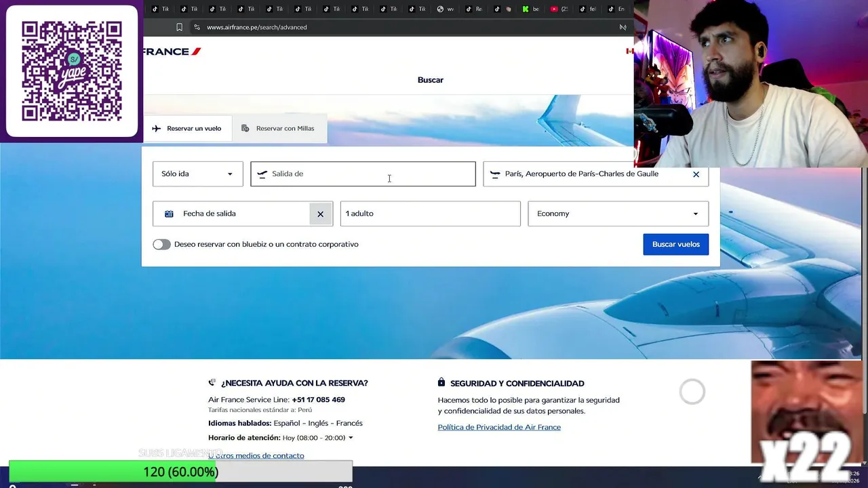
Task: Click the Peru flag icon in header
Action: coord(629,51)
